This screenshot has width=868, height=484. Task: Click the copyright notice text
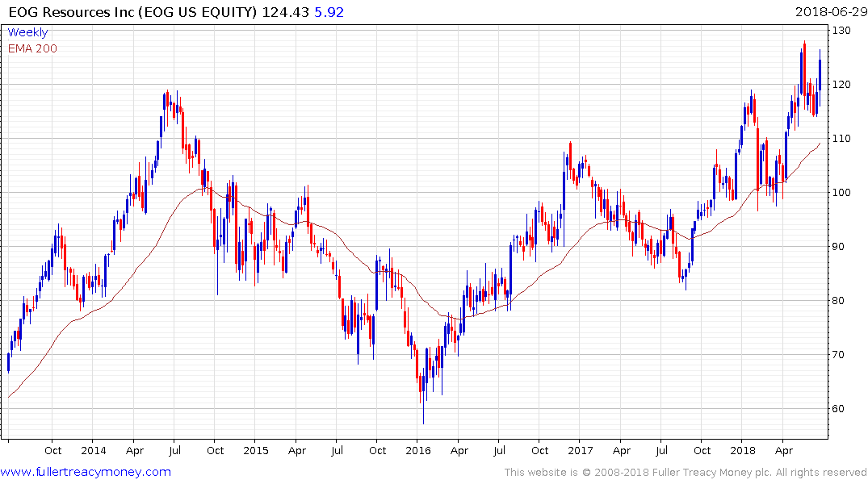[686, 473]
